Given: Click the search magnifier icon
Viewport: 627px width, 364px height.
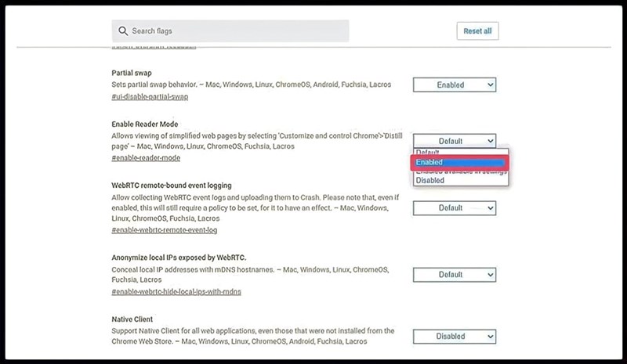Looking at the screenshot, I should 123,31.
